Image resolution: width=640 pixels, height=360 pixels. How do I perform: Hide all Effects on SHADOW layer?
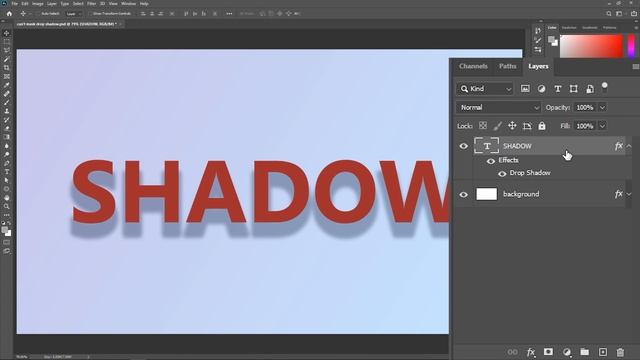point(491,161)
